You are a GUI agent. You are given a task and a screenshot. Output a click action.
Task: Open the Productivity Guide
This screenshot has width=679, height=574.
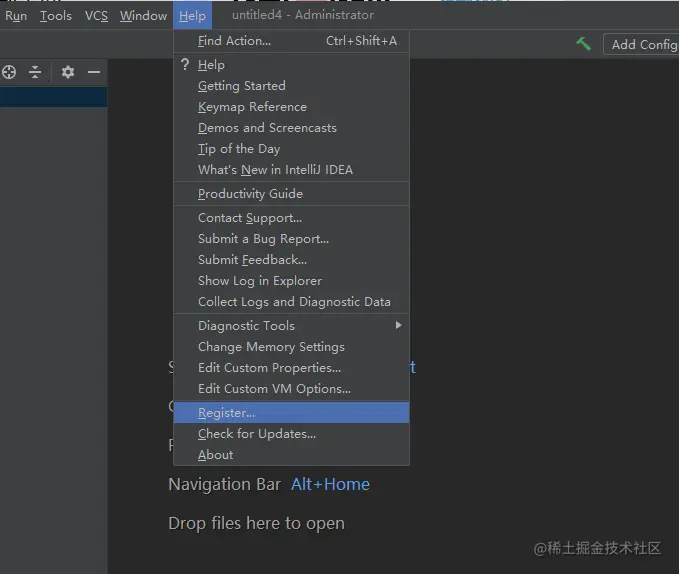pyautogui.click(x=291, y=193)
